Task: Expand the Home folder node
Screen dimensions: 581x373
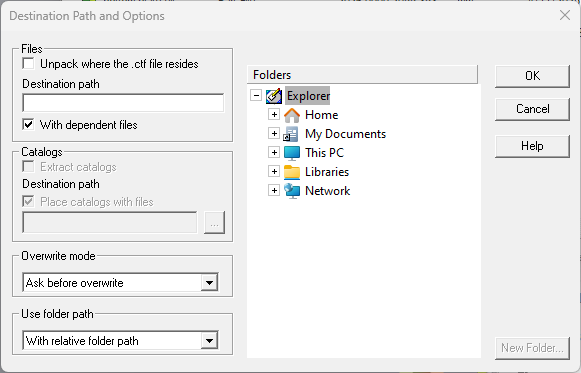Action: coord(274,114)
